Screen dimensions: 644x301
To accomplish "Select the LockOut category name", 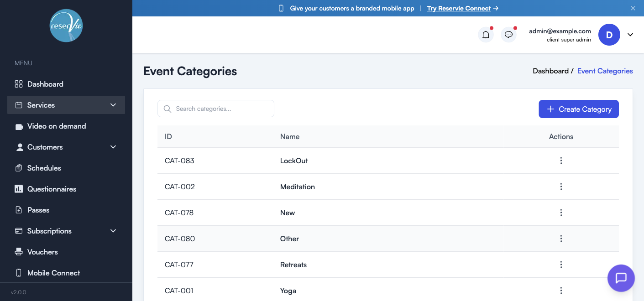I will click(x=294, y=161).
